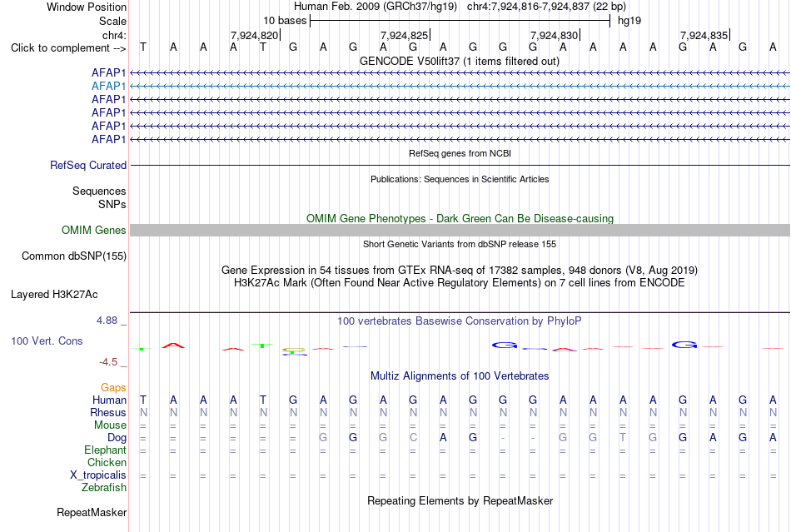Click the RepeatMasker track label
This screenshot has height=532, width=791.
pos(92,512)
